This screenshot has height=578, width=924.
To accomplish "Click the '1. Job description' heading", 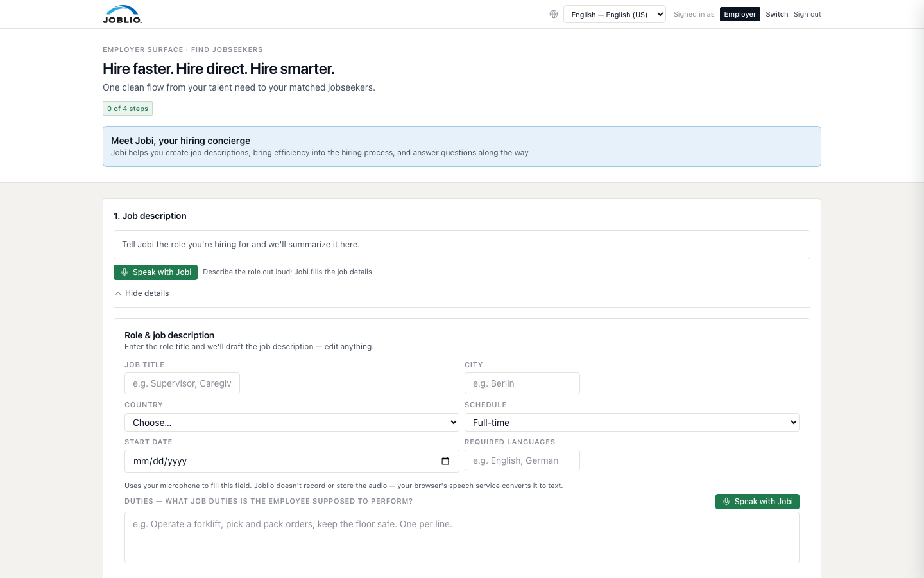I will (x=150, y=216).
